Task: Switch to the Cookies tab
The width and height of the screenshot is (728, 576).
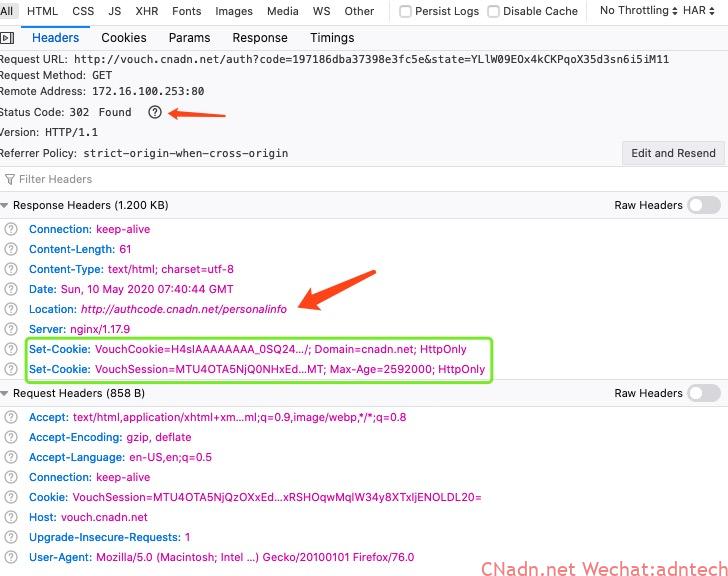Action: click(124, 38)
